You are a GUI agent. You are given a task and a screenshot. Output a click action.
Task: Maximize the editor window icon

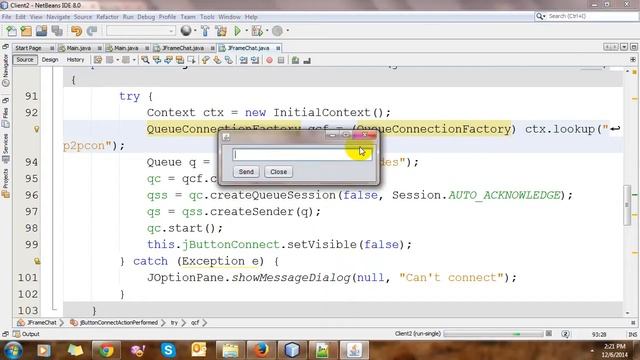click(x=633, y=47)
